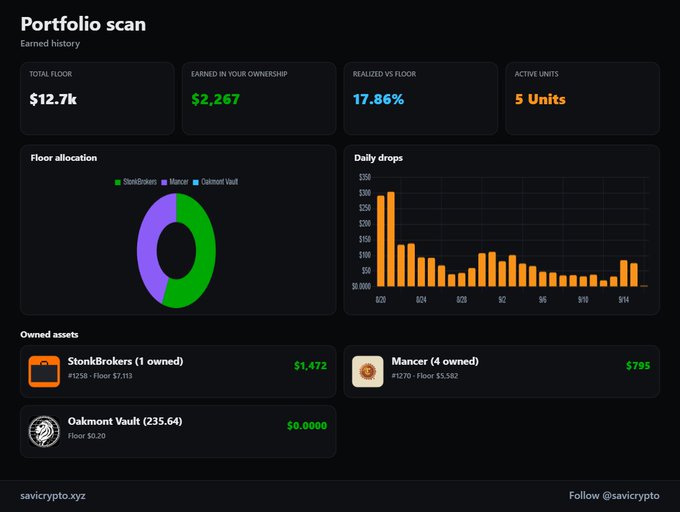Click the Oakmont Vault lion icon
Screen dimensions: 680x512
pos(44,431)
